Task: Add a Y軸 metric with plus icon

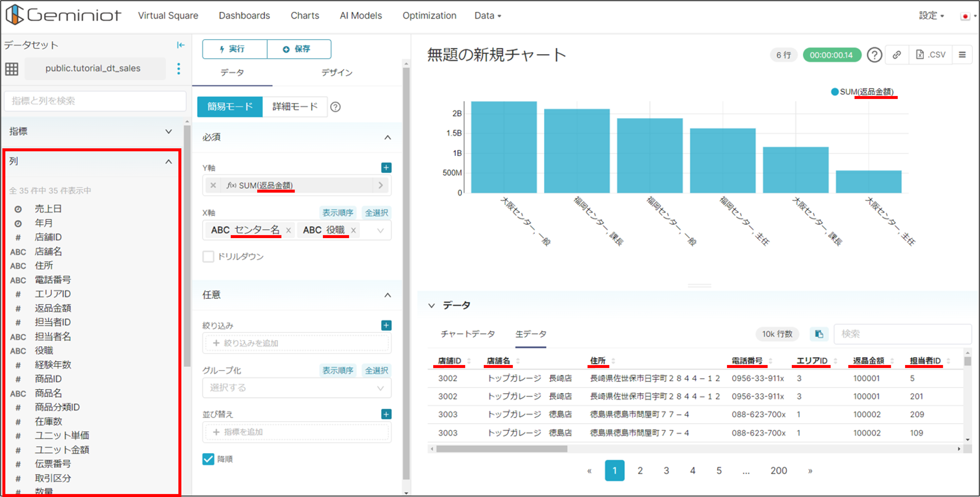Action: tap(386, 168)
